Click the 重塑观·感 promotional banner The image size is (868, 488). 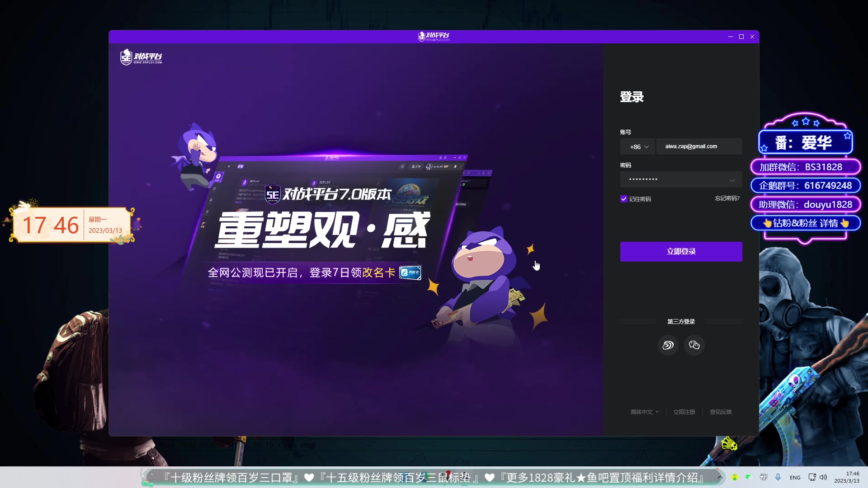click(x=323, y=230)
